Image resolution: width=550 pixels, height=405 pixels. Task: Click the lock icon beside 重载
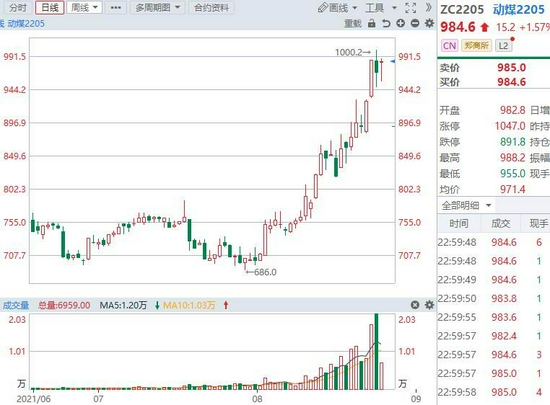coord(371,23)
